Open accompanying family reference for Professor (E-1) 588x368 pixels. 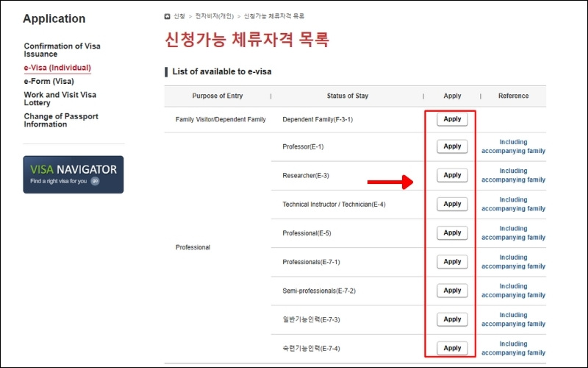[513, 146]
